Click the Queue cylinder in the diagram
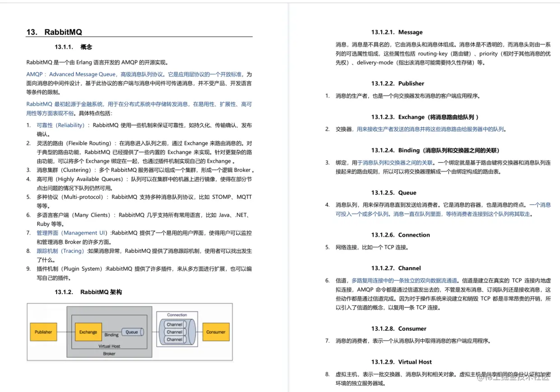Viewport: 560px width, 392px height. point(132,332)
